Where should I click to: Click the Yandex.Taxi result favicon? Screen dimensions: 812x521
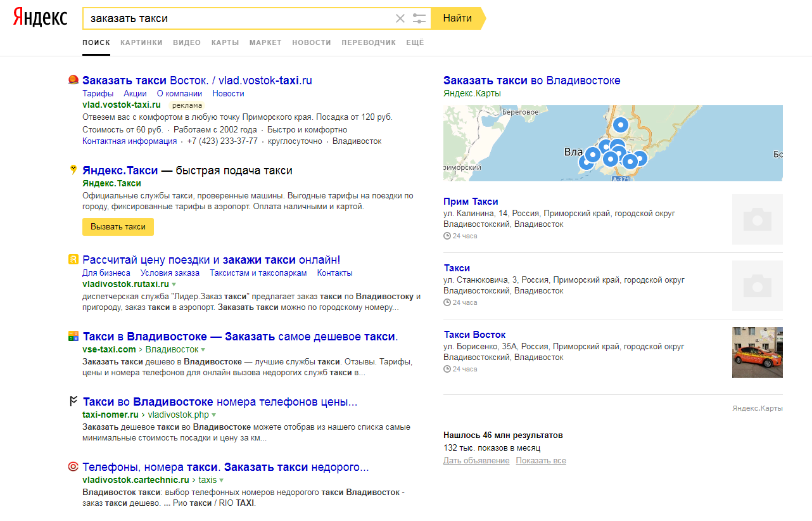point(73,170)
